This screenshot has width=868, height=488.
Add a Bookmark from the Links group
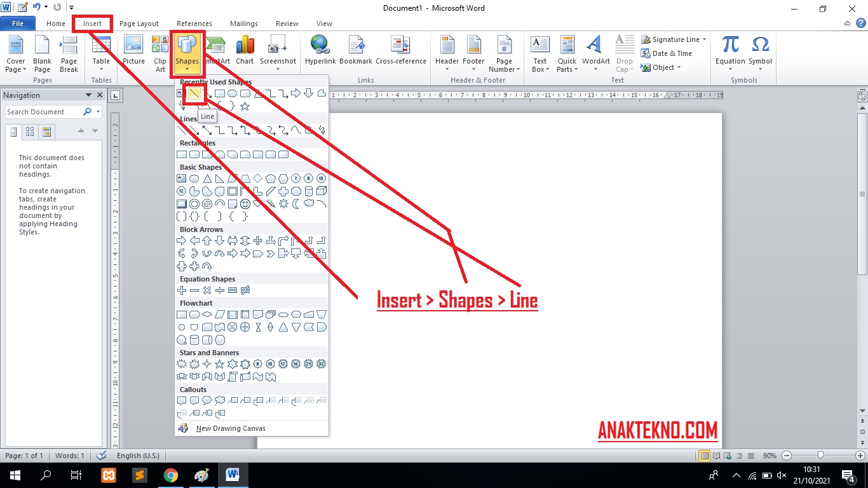[356, 51]
